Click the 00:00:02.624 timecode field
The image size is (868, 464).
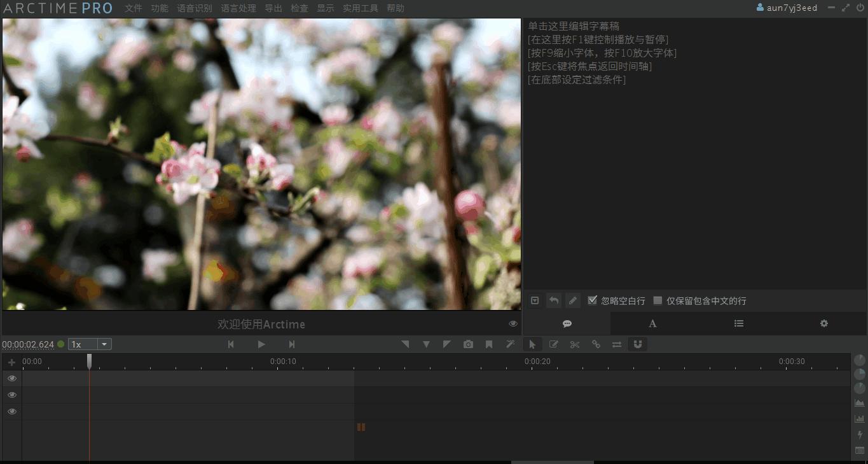point(29,344)
